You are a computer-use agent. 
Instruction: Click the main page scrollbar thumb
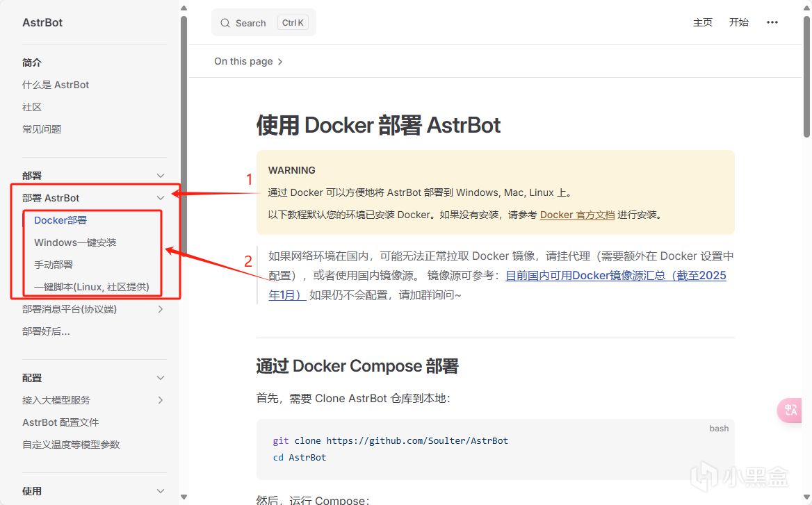tap(806, 76)
